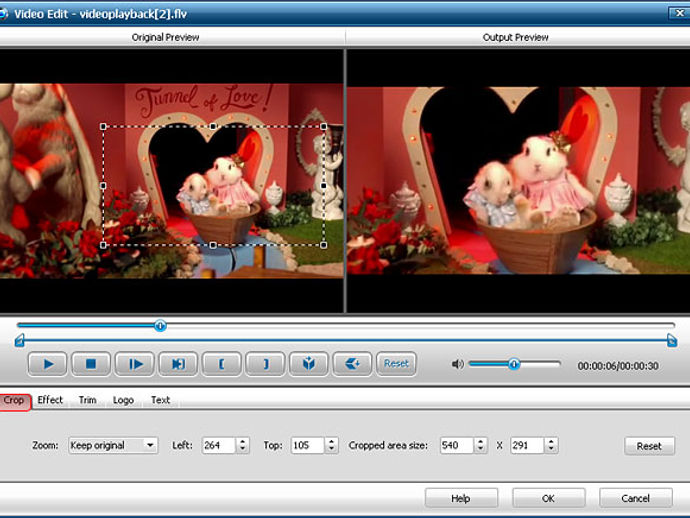Click the Original Preview header label
Image resolution: width=690 pixels, height=518 pixels.
coord(165,37)
